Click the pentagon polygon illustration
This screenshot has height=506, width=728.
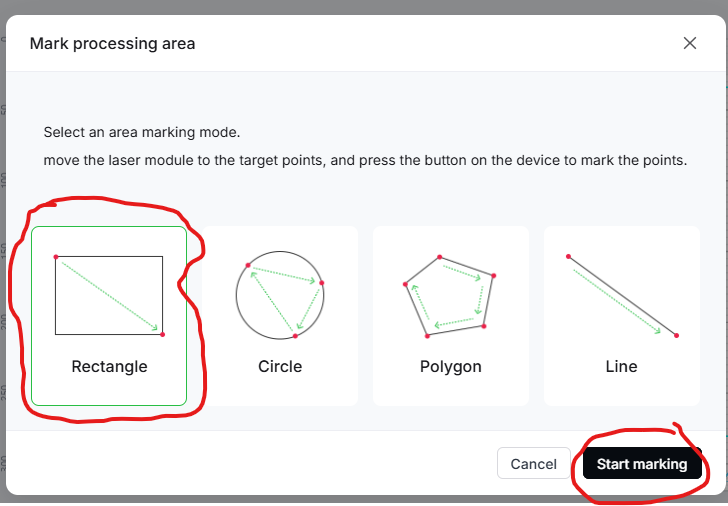tap(449, 296)
